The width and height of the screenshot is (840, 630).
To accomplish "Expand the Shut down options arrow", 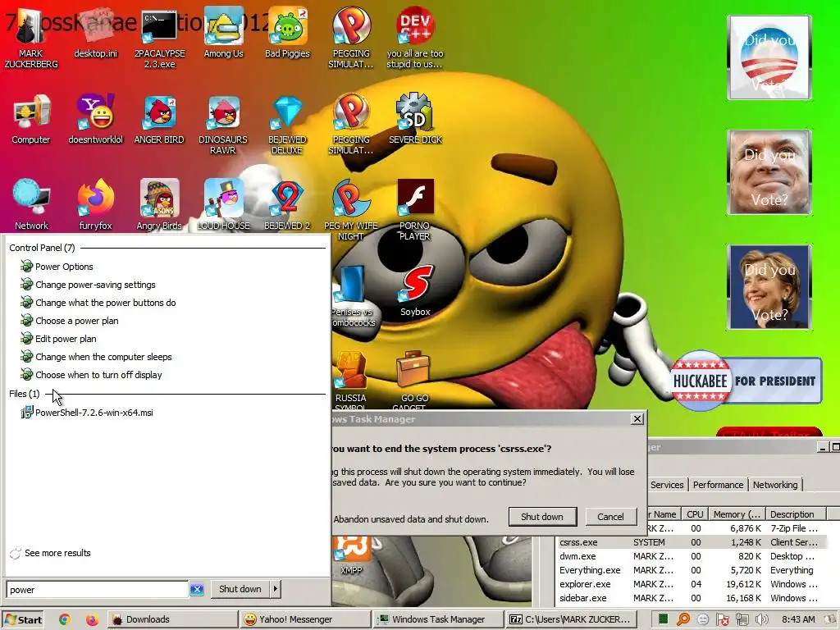I will pos(276,589).
